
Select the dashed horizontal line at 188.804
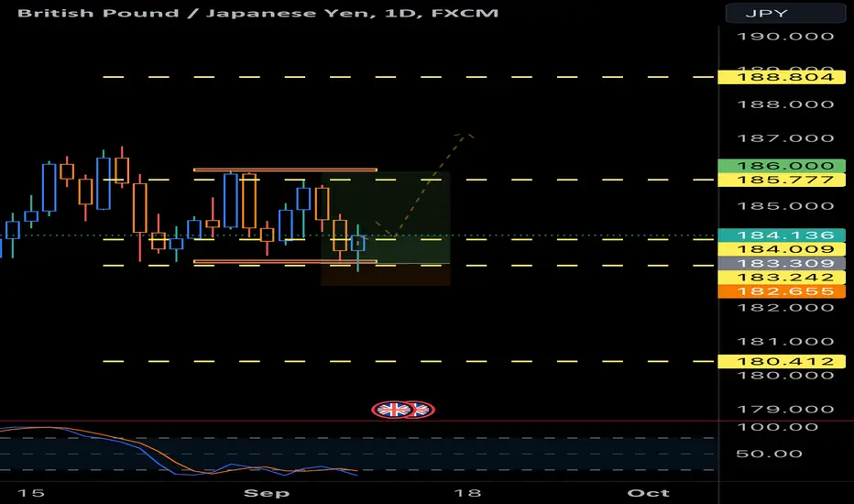[409, 77]
